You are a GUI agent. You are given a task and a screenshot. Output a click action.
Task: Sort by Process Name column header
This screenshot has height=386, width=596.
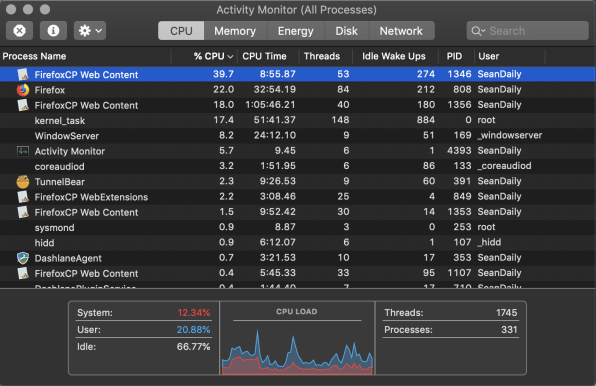pos(86,56)
